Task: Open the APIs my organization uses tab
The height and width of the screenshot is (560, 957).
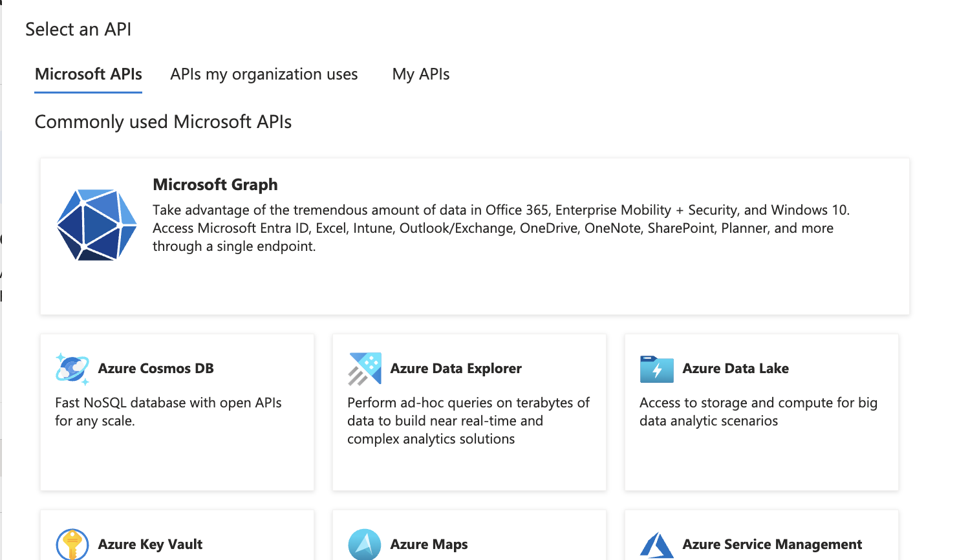Action: click(x=264, y=74)
